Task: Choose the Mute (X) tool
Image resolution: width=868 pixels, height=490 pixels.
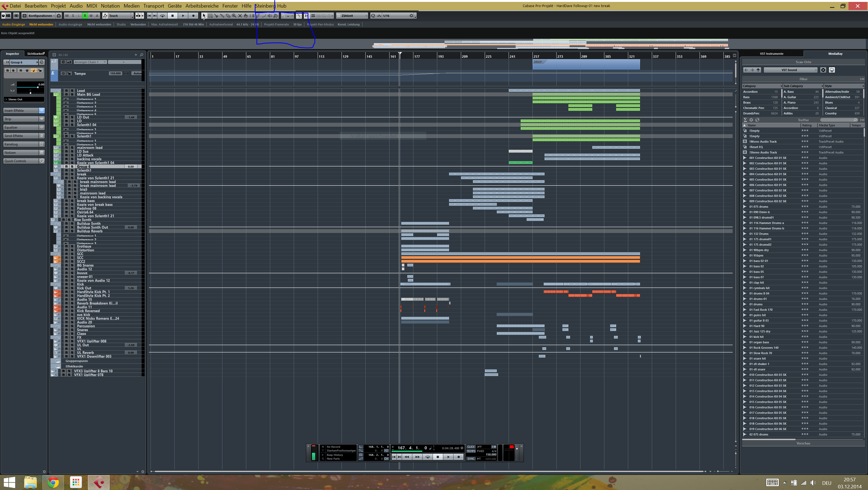Action: 240,15
